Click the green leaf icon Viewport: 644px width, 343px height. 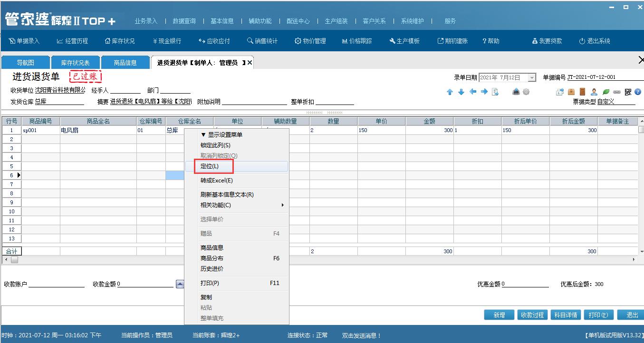pyautogui.click(x=605, y=91)
